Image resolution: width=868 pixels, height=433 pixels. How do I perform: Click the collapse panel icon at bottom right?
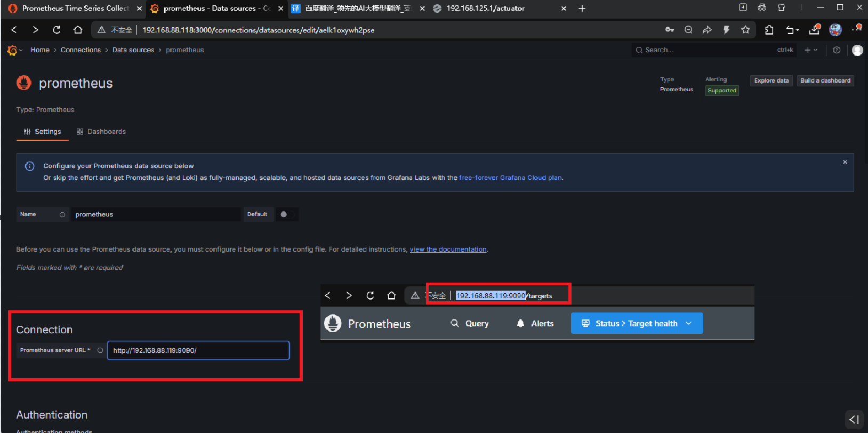(854, 420)
